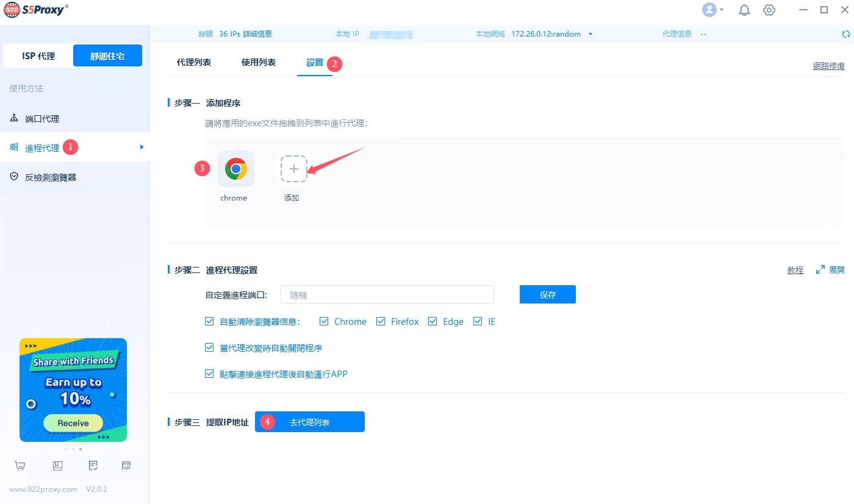
Task: Click the 保存 save button
Action: point(547,294)
